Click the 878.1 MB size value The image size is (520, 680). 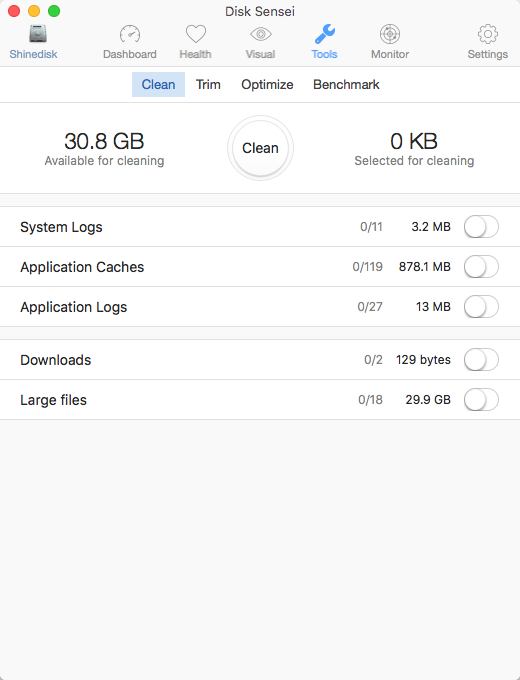425,267
